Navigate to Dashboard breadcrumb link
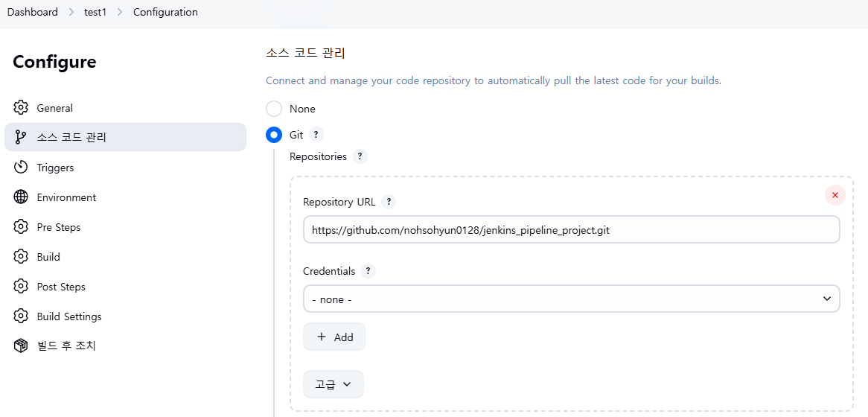Screen dimensions: 868x417 coord(33,12)
